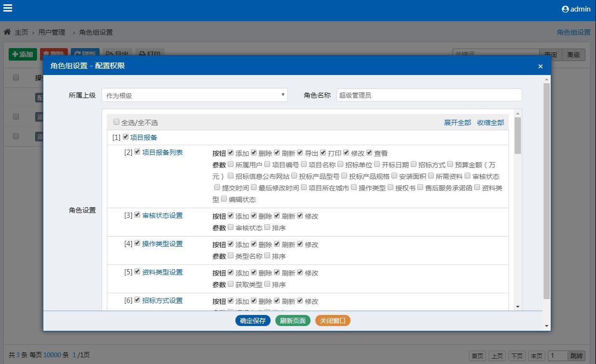Click the 确定保存 button

[x=253, y=321]
